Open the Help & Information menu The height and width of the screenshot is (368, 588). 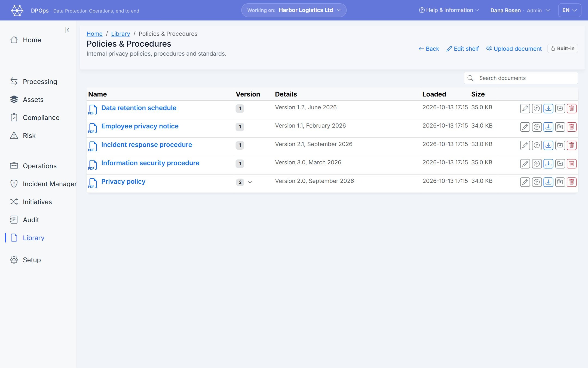pyautogui.click(x=449, y=10)
